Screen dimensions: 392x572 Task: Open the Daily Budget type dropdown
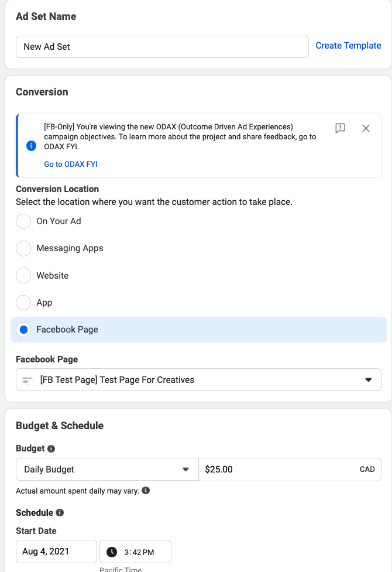107,469
